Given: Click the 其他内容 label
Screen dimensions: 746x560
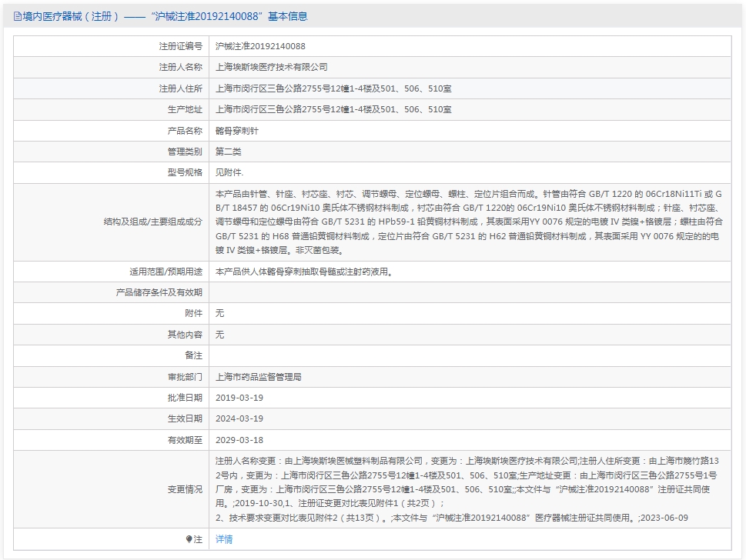Looking at the screenshot, I should 185,335.
